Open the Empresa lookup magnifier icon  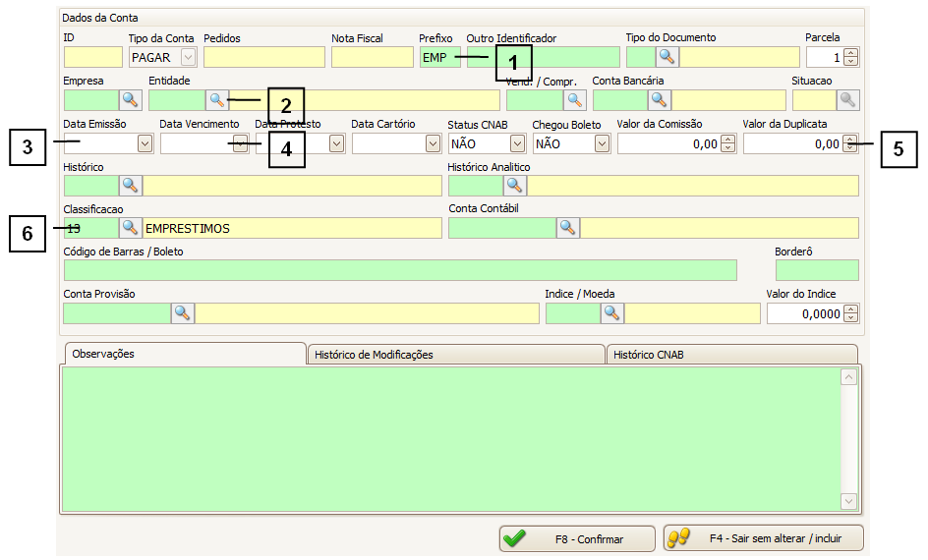(131, 99)
